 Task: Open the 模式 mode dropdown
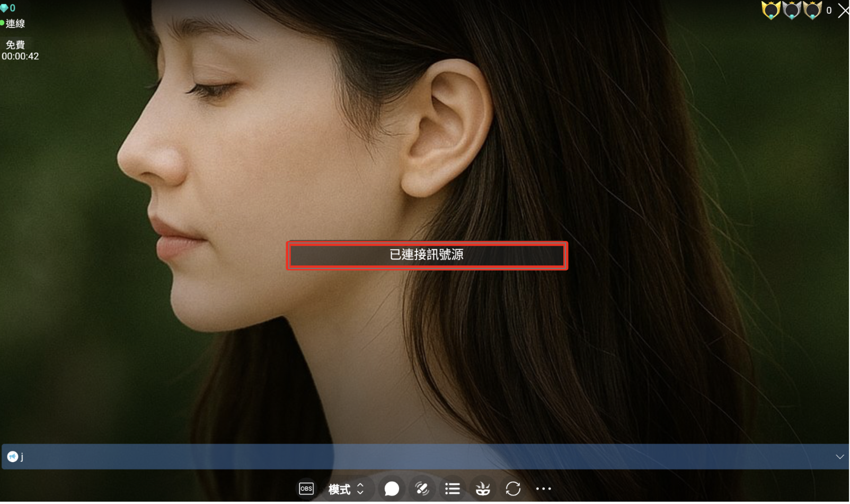pos(346,489)
